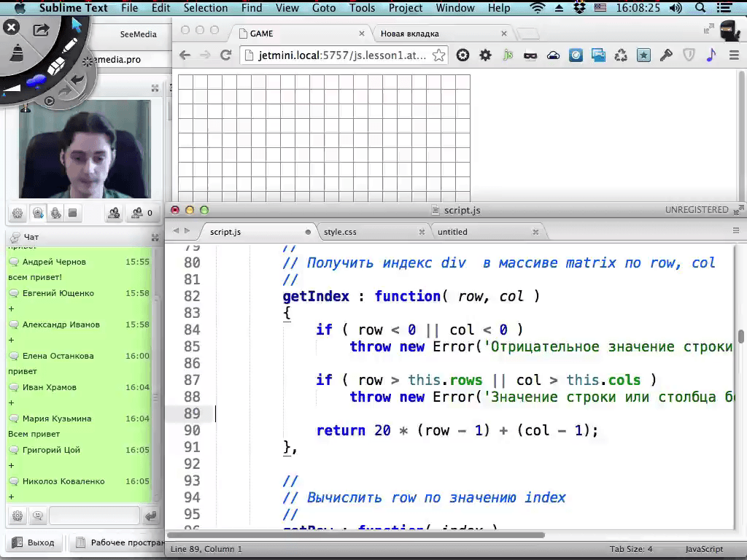Image resolution: width=747 pixels, height=560 pixels.
Task: Bookmark this page with the star icon
Action: 438,55
